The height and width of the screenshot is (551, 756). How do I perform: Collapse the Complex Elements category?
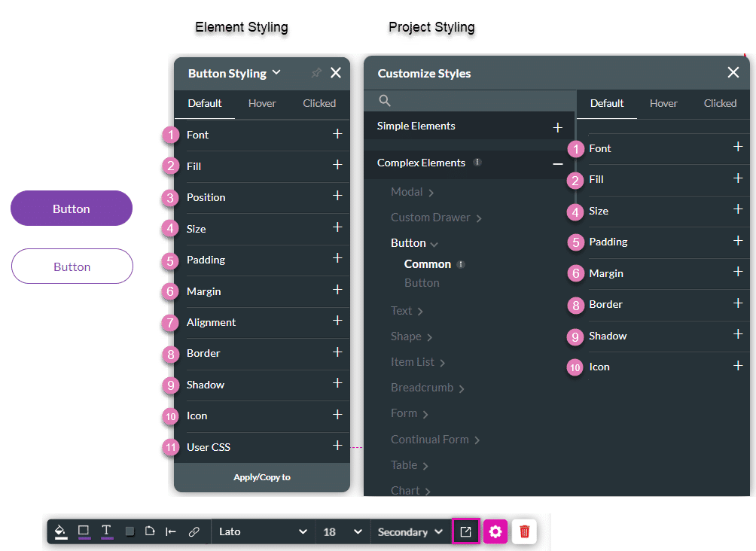click(x=558, y=163)
